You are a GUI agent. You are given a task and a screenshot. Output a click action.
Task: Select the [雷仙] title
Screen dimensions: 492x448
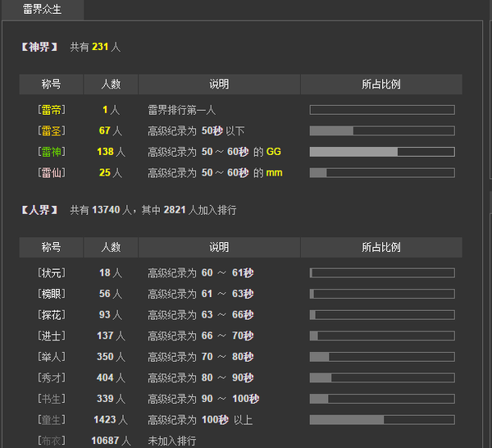point(52,172)
